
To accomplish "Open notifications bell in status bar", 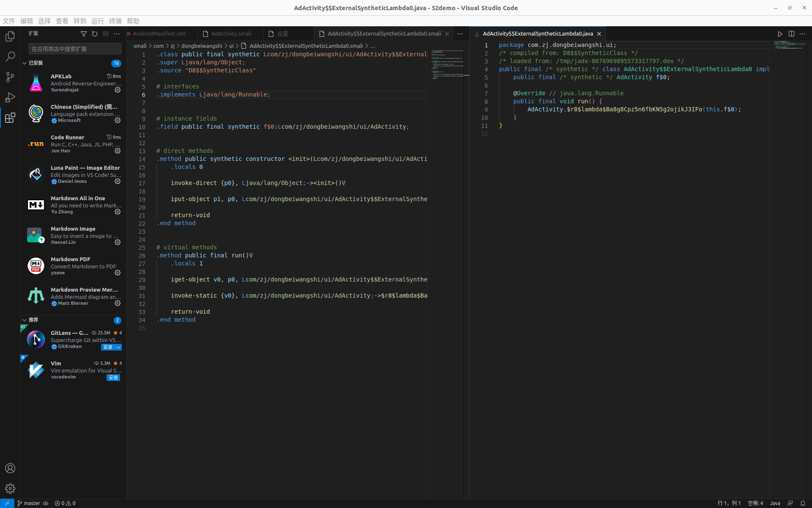I will 803,503.
